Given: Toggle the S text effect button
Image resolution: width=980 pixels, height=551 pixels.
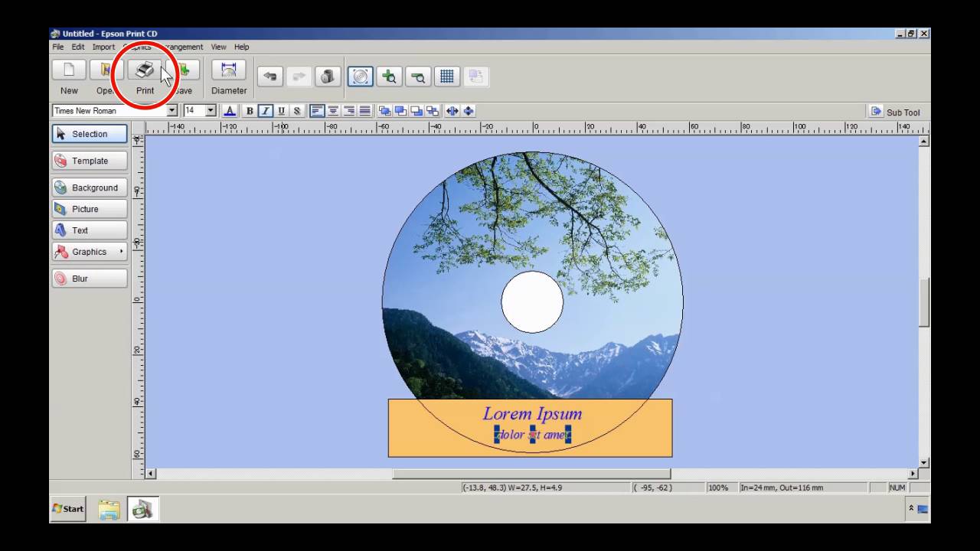Looking at the screenshot, I should click(297, 111).
